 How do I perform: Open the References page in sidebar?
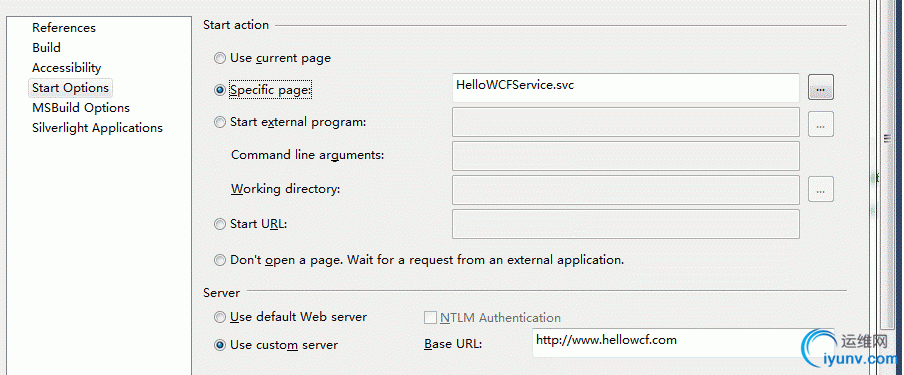click(63, 28)
